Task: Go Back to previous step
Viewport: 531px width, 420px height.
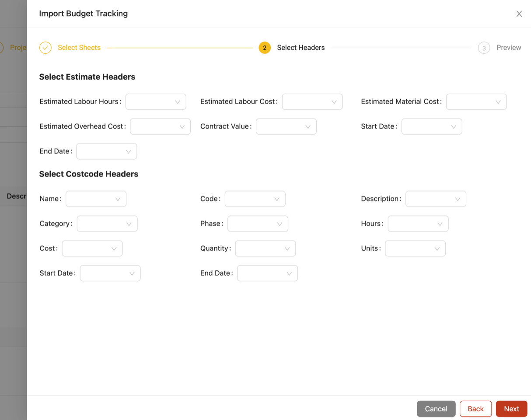Action: click(x=475, y=409)
